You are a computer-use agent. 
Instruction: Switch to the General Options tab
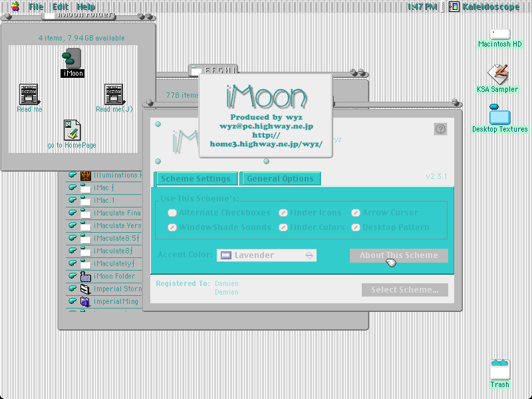tap(280, 179)
